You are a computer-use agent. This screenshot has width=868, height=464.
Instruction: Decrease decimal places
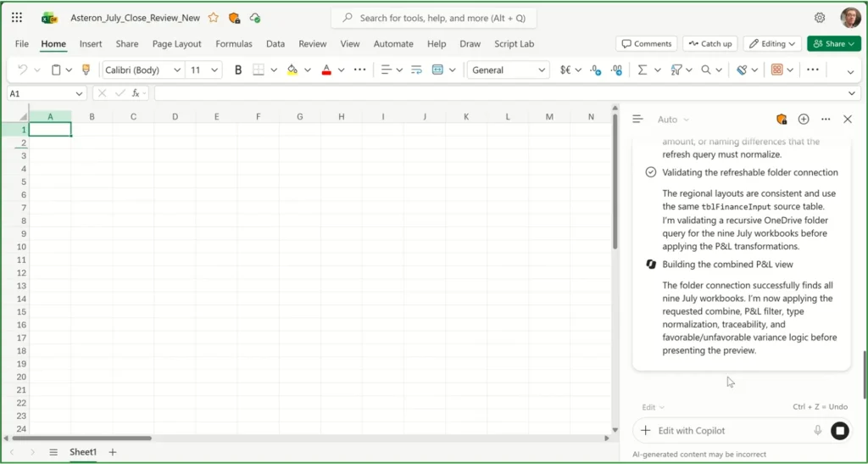[596, 70]
